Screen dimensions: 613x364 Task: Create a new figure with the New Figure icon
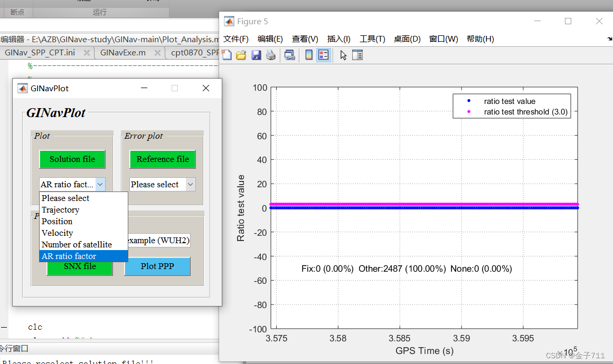227,54
